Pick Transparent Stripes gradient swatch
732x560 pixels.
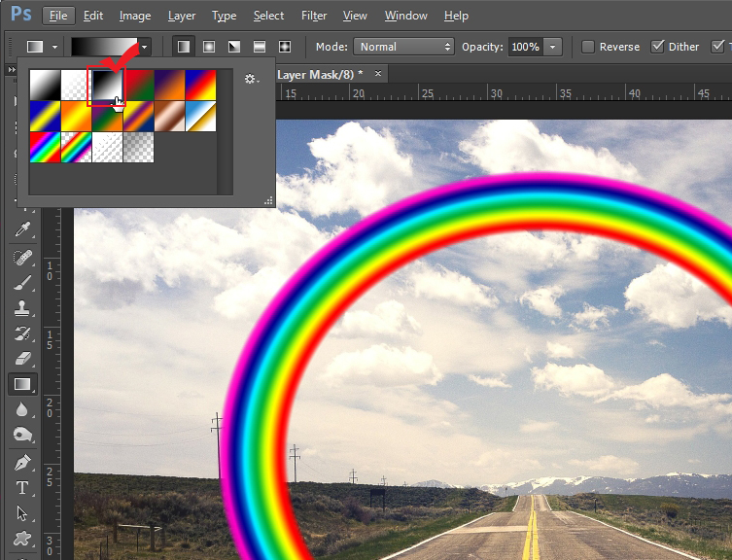pyautogui.click(x=107, y=147)
